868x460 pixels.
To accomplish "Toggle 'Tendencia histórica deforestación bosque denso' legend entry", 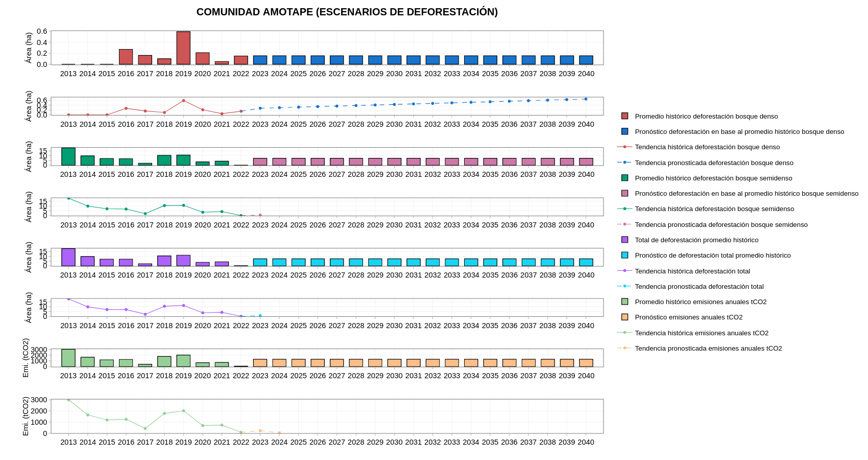I will 707,147.
